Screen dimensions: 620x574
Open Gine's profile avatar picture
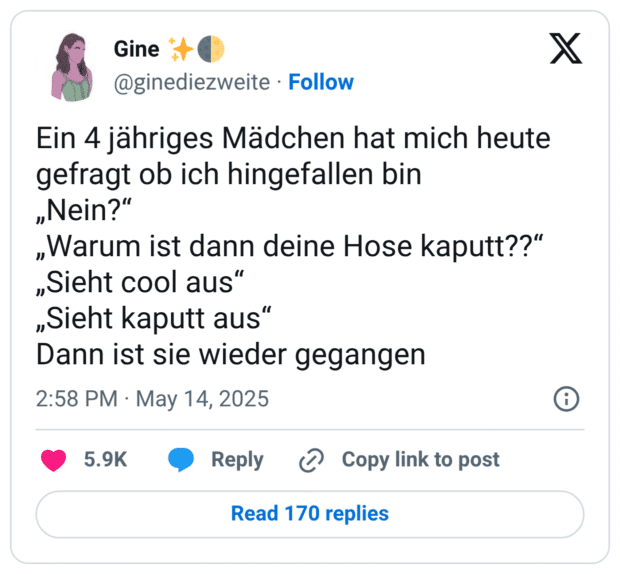tap(73, 64)
